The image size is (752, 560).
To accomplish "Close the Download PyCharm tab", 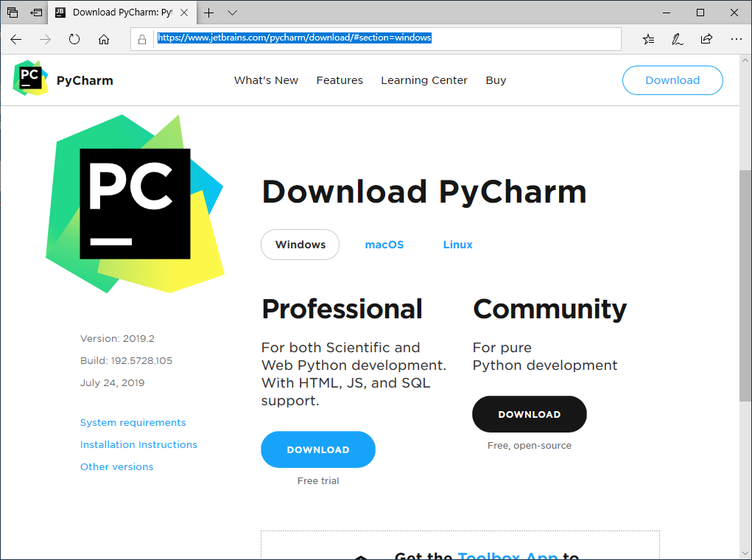I will pos(184,13).
